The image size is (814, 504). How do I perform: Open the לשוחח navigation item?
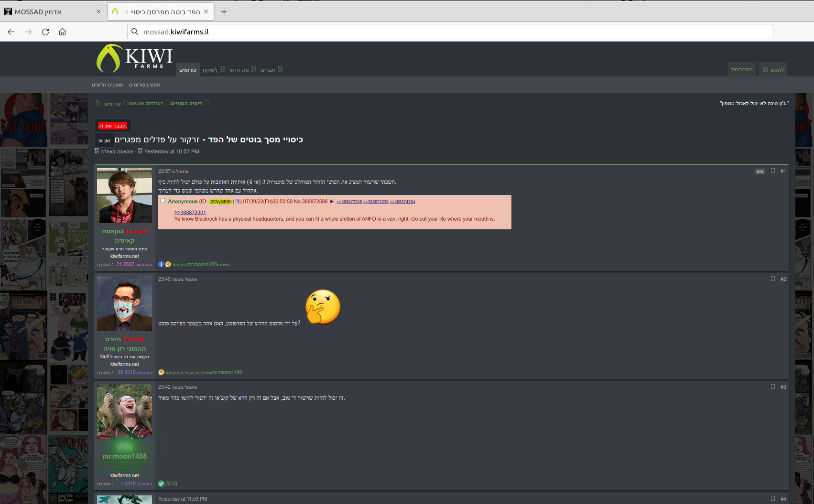coord(210,70)
